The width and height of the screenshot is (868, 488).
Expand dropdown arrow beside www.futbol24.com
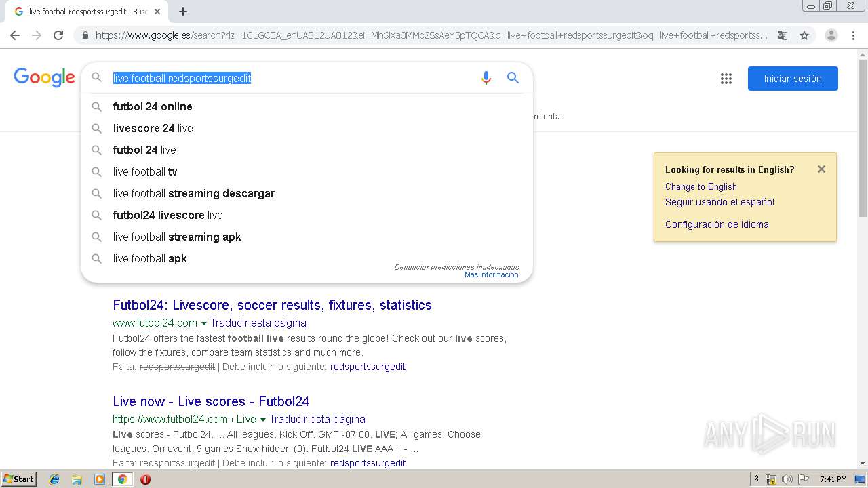203,323
